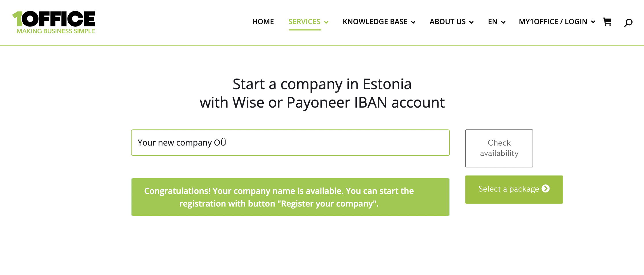Image resolution: width=644 pixels, height=275 pixels.
Task: Open the shopping cart
Action: (x=607, y=22)
